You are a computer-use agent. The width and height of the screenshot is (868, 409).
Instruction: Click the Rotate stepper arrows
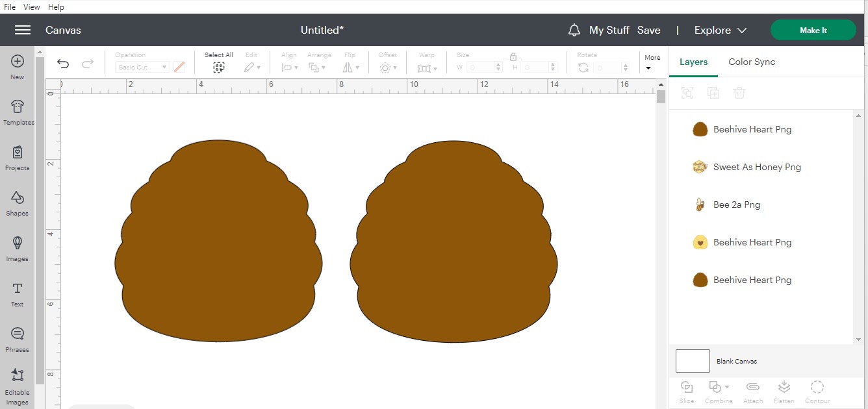626,67
